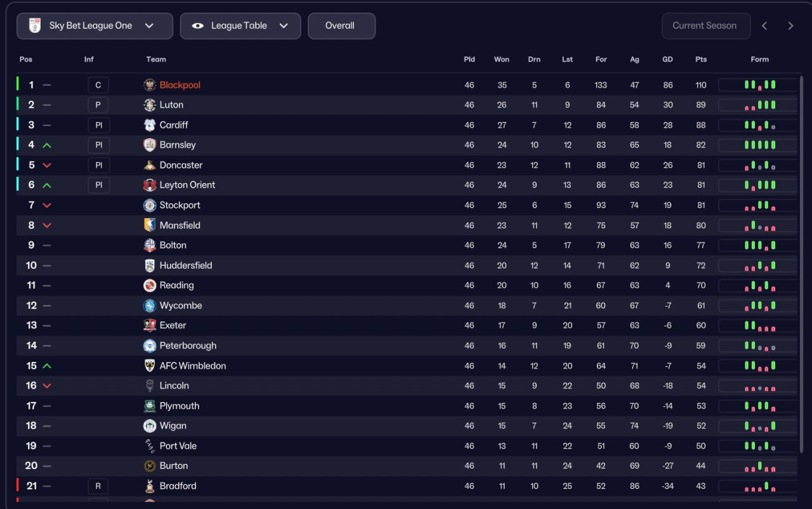812x509 pixels.
Task: Sort table by GD column header
Action: point(667,60)
